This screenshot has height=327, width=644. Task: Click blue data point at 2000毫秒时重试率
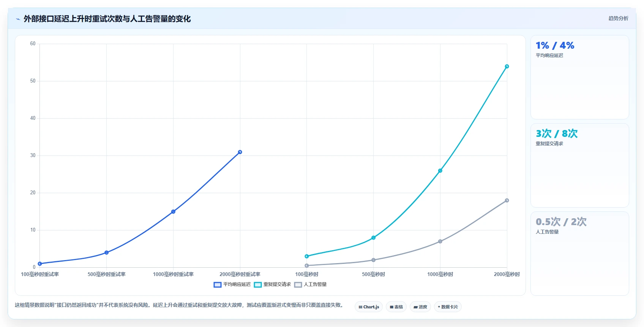pyautogui.click(x=240, y=152)
